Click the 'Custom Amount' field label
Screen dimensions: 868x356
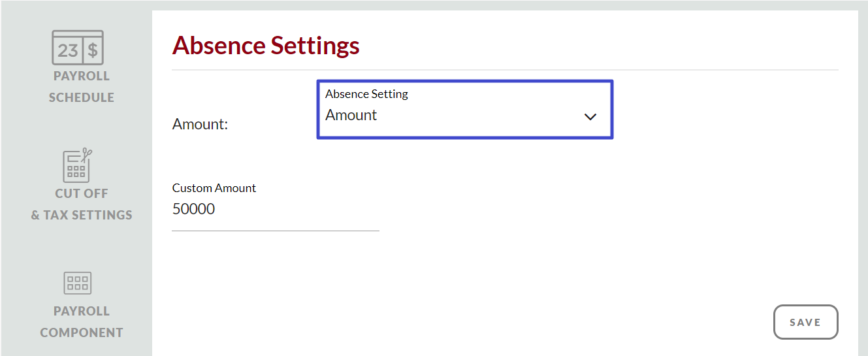pos(214,188)
